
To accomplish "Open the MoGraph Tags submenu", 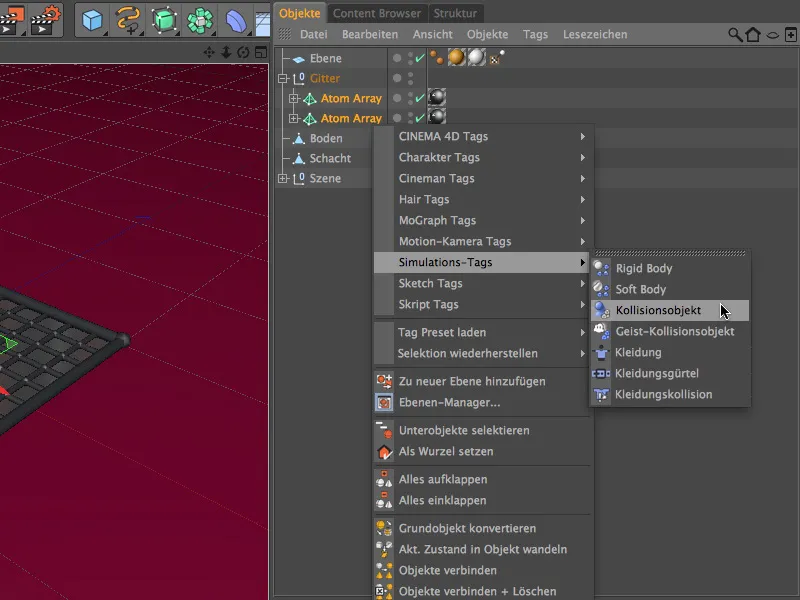I will (484, 220).
